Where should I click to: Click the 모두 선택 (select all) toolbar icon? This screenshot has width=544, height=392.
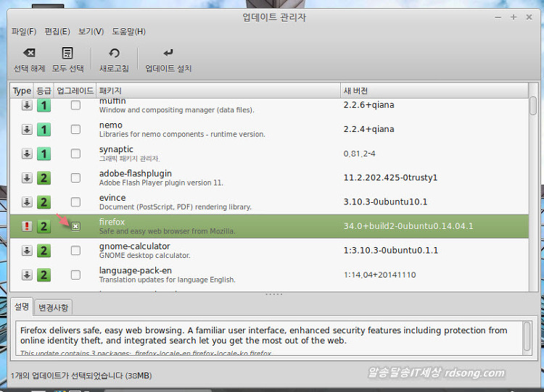click(67, 54)
